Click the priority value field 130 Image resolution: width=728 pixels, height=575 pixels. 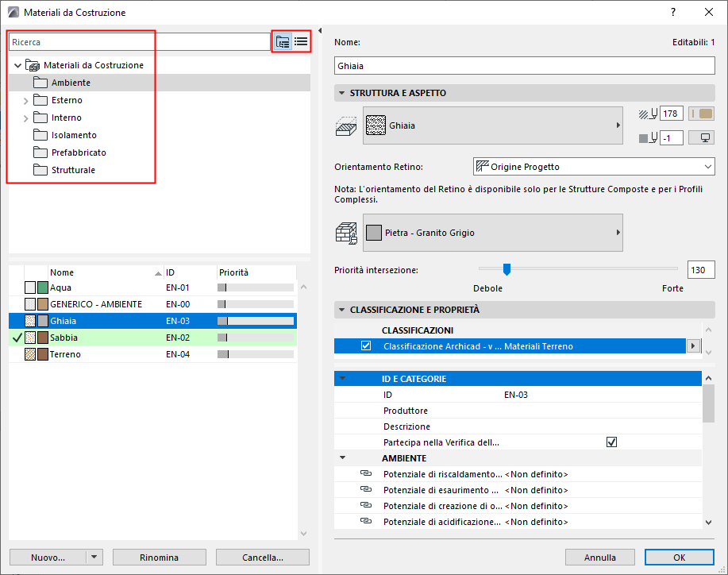(x=700, y=270)
